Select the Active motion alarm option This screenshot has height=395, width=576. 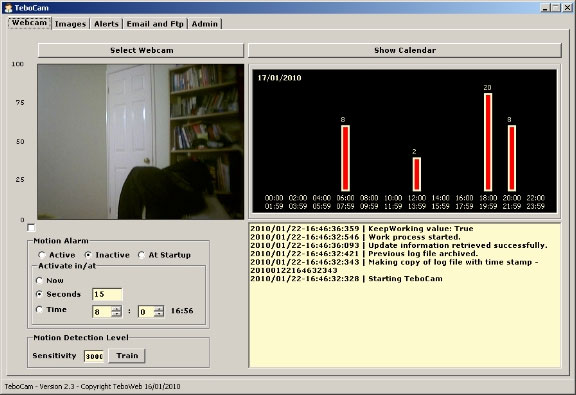(57, 255)
